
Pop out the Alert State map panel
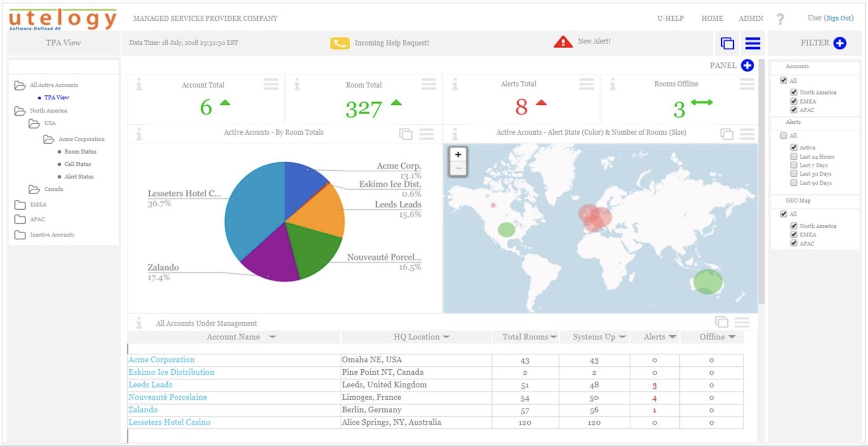tap(727, 134)
